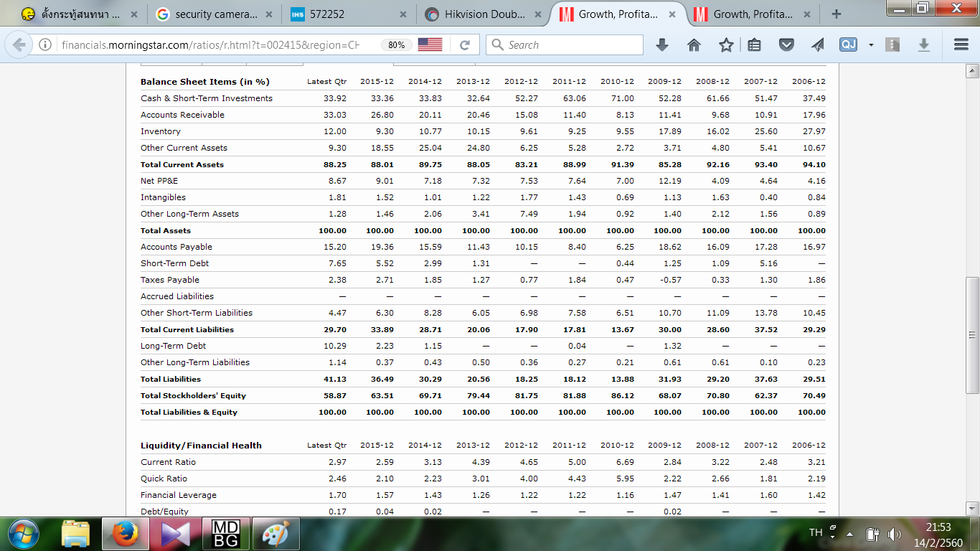Go back using the back arrow

[x=19, y=45]
